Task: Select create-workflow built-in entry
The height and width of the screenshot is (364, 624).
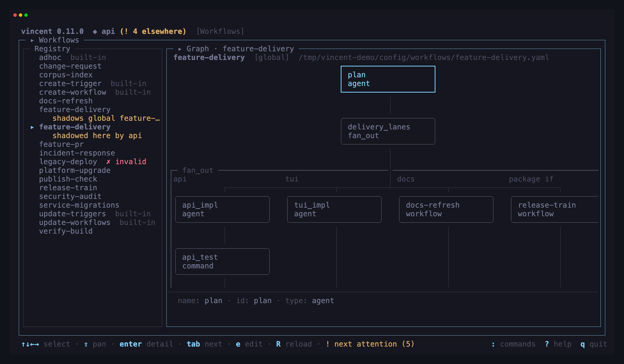Action: pyautogui.click(x=95, y=92)
